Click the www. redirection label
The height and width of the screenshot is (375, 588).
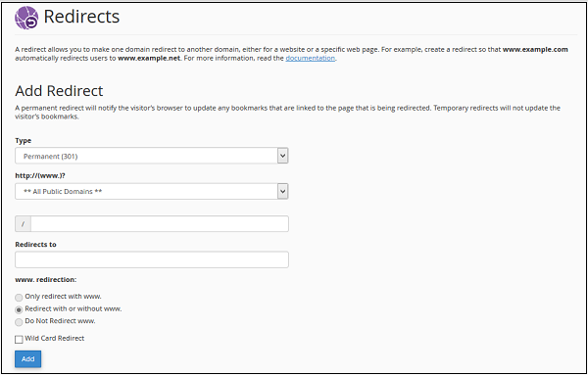click(x=46, y=280)
